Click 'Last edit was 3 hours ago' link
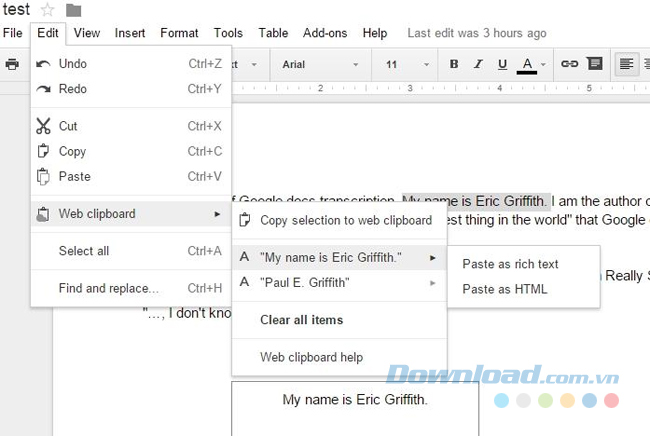This screenshot has width=650, height=436. click(x=477, y=33)
